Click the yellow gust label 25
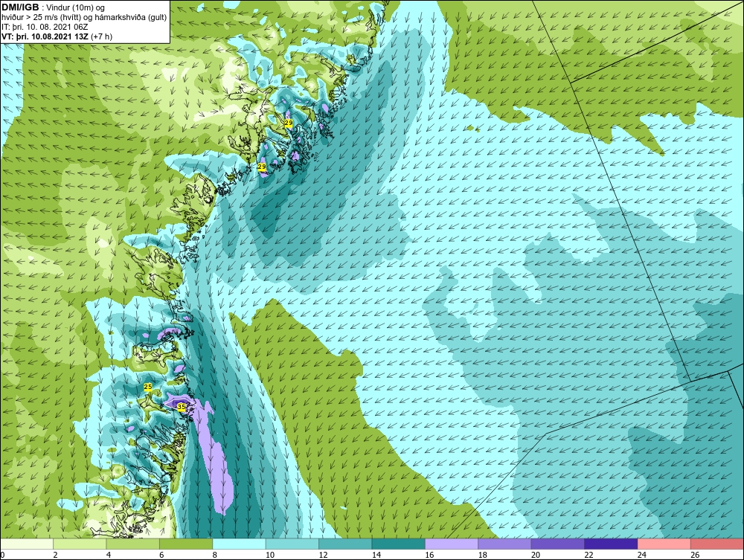The image size is (744, 560). (x=148, y=387)
